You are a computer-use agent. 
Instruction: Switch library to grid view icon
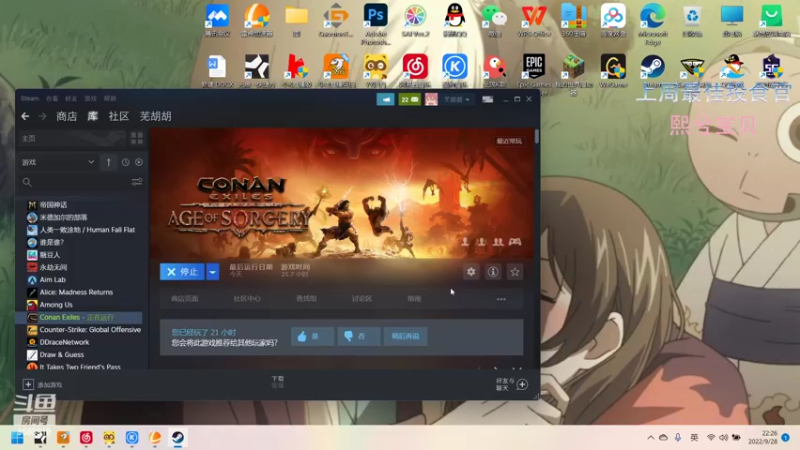tap(137, 138)
